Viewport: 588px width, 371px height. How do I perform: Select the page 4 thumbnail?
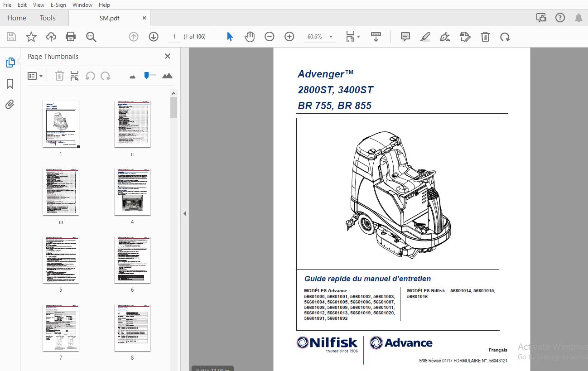click(132, 192)
